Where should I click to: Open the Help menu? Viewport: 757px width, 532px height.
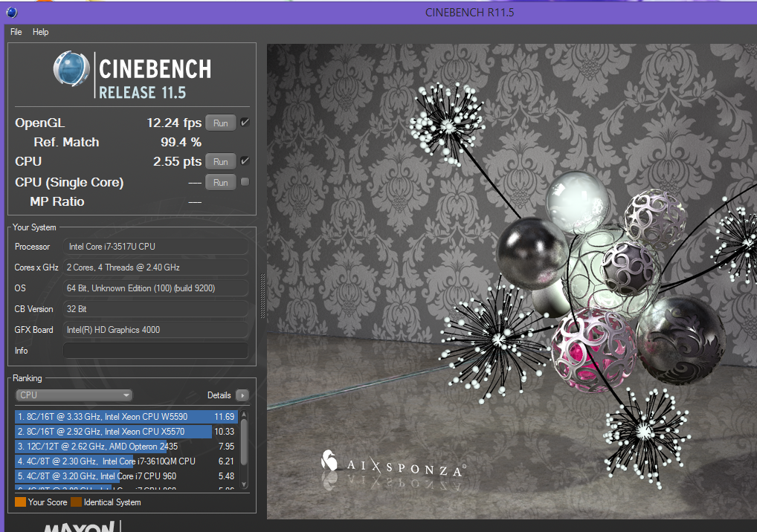[x=41, y=32]
